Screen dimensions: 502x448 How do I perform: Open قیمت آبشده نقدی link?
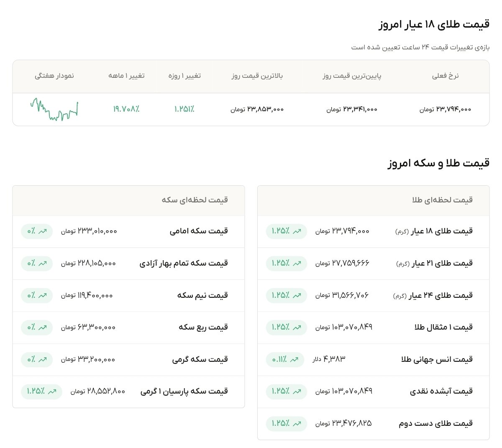click(441, 392)
